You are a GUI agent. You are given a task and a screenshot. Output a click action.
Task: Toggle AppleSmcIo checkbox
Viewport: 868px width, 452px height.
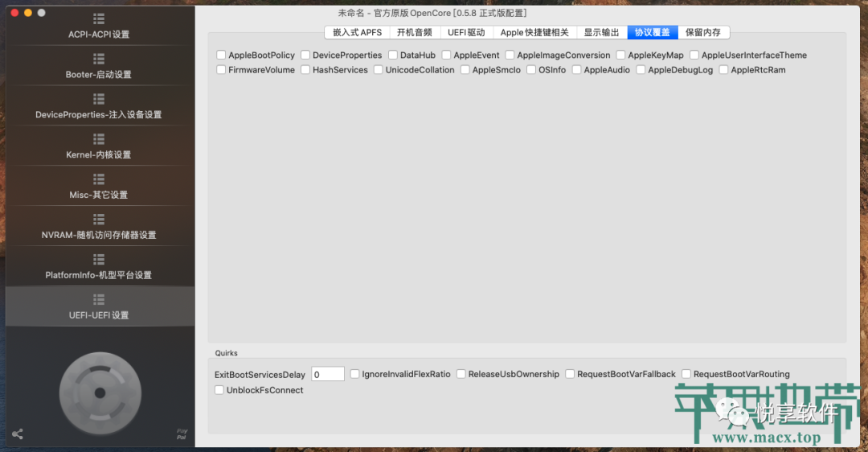tap(465, 70)
